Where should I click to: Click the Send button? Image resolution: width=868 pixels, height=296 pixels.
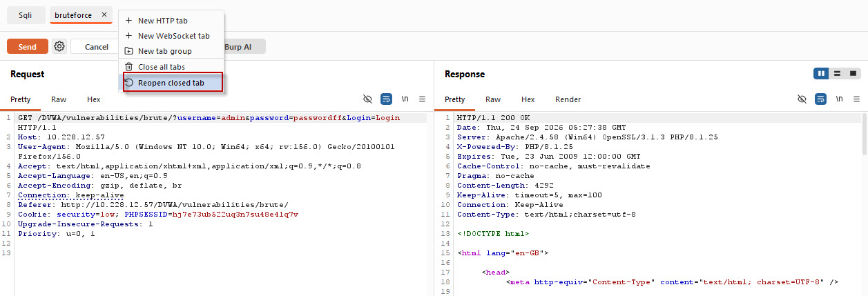[x=28, y=46]
